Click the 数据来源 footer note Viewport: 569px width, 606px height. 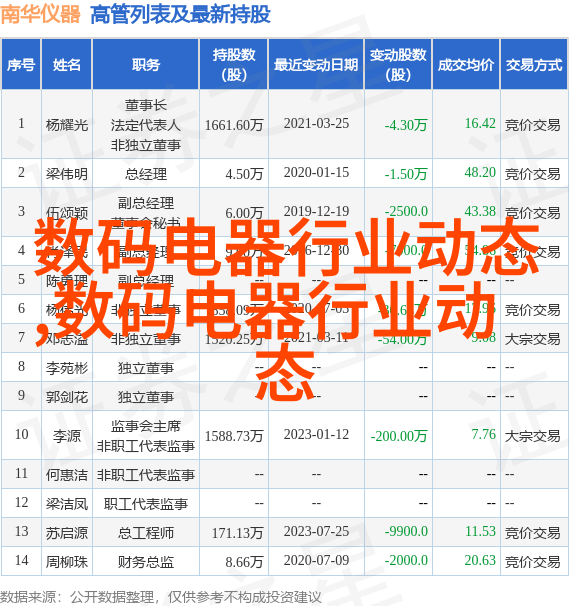[161, 597]
